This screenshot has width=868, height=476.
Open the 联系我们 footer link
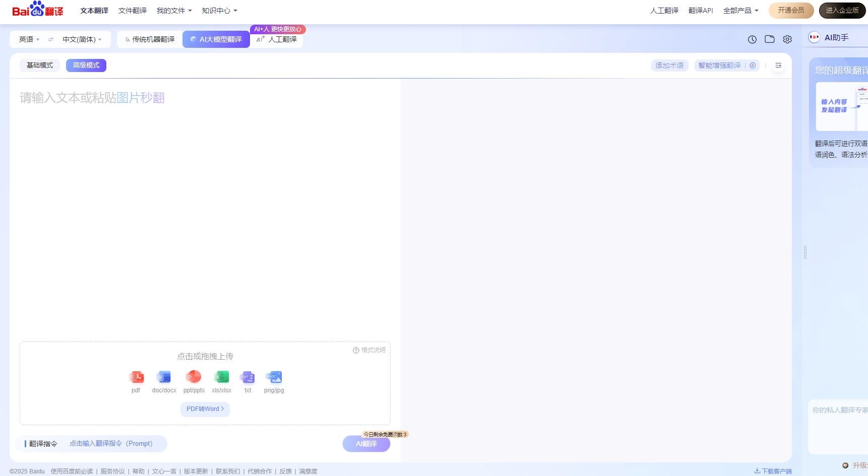[228, 471]
